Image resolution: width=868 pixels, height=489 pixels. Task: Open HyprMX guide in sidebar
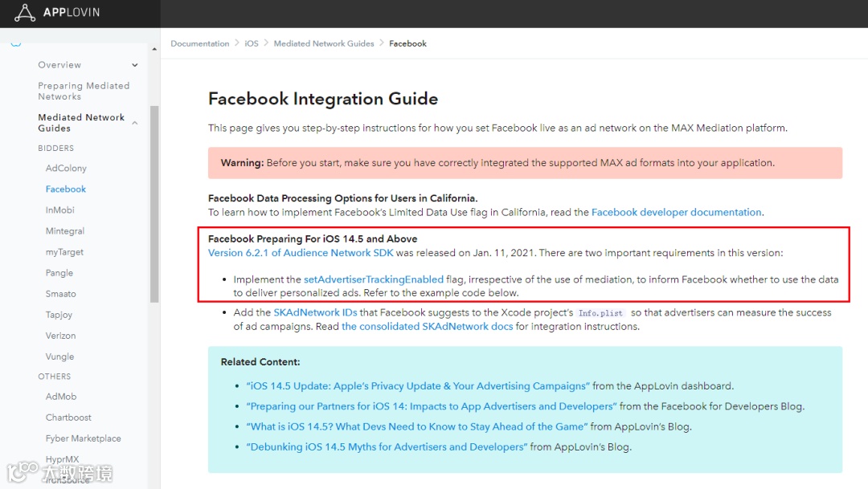click(62, 459)
